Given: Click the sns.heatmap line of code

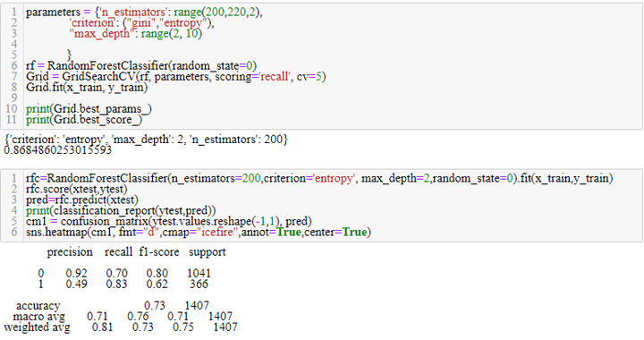Looking at the screenshot, I should (x=199, y=232).
